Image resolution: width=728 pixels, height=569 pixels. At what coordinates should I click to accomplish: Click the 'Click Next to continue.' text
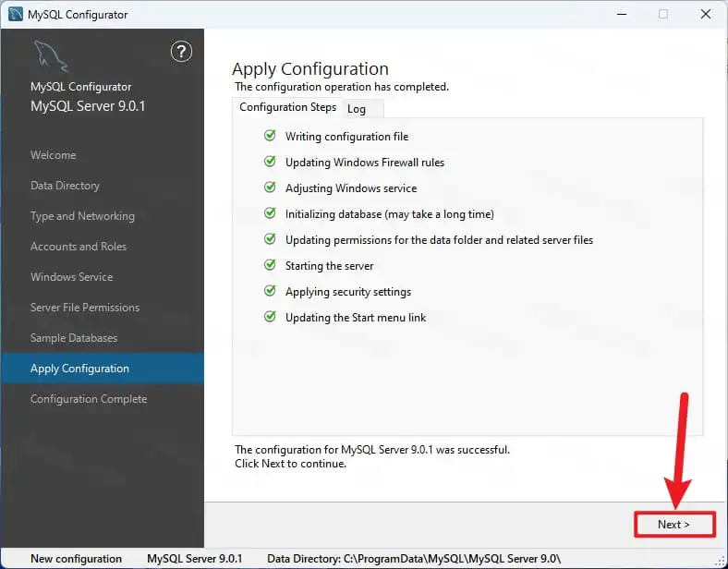point(291,464)
